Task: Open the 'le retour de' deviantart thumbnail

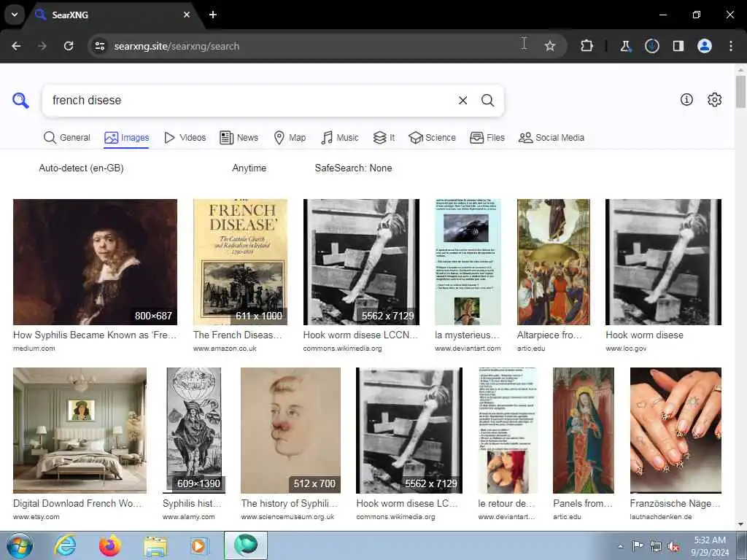Action: point(508,430)
